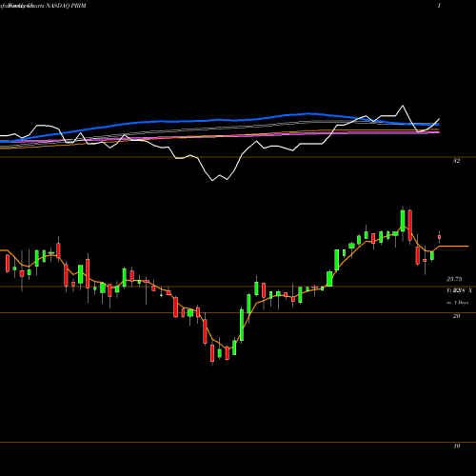
Task: Click the NASDAQ PRIM chart title
Action: click(x=66, y=6)
